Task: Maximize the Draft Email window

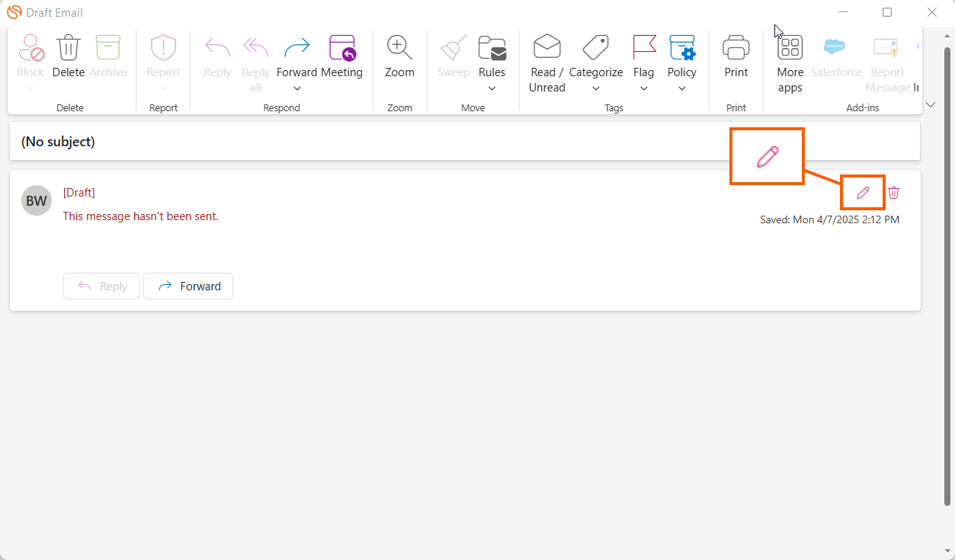Action: 887,12
